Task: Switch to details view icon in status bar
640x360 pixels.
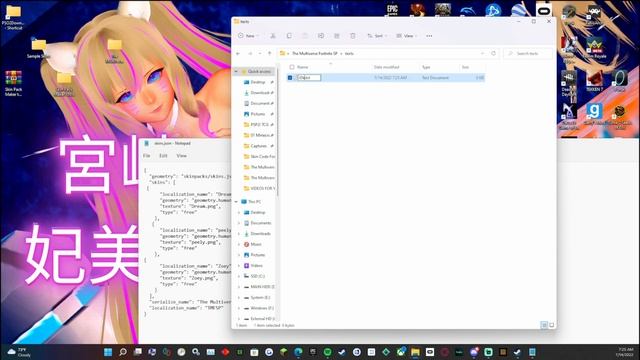Action: pyautogui.click(x=544, y=325)
